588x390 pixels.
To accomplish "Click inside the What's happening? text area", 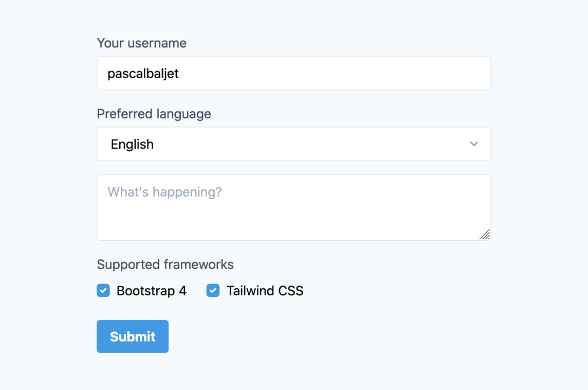I will [293, 207].
